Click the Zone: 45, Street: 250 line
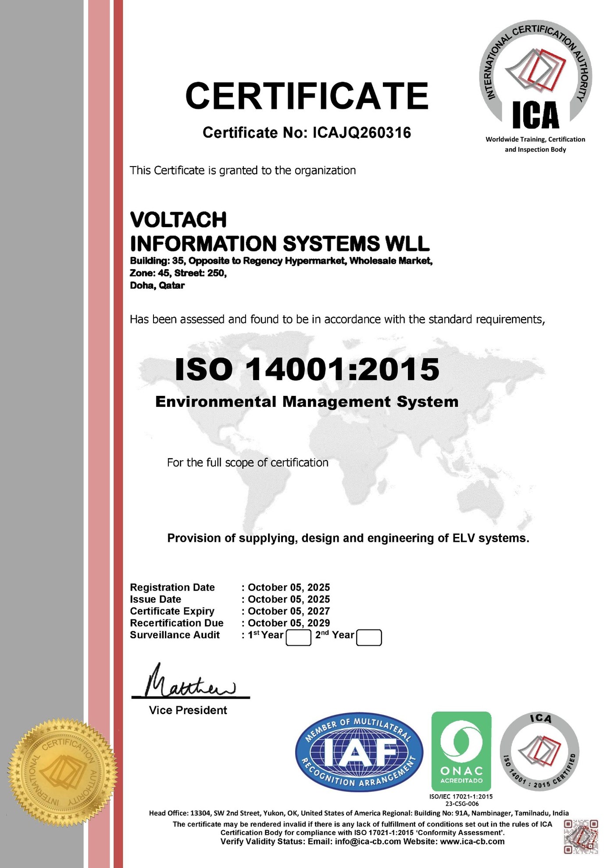The width and height of the screenshot is (614, 868). point(178,273)
